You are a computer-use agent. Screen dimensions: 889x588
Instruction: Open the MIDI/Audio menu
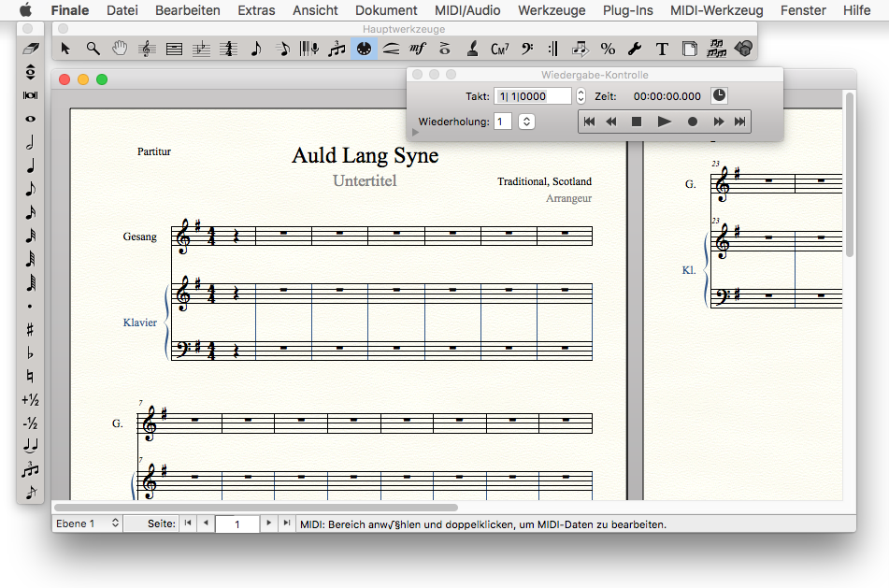pyautogui.click(x=467, y=10)
